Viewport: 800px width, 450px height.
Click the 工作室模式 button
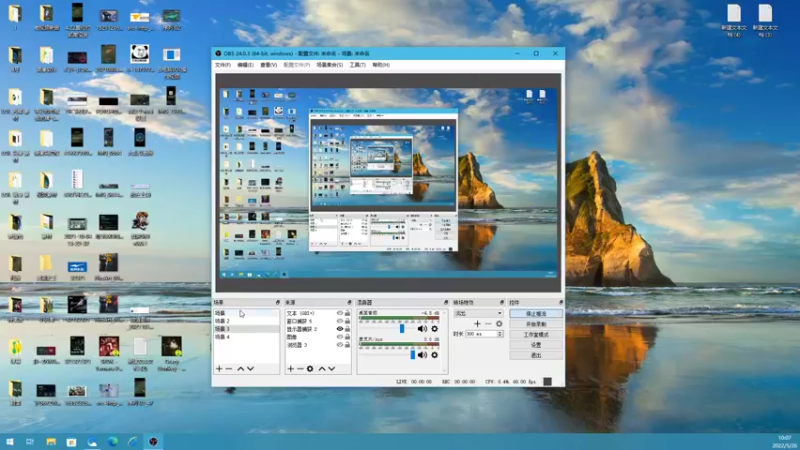[536, 335]
